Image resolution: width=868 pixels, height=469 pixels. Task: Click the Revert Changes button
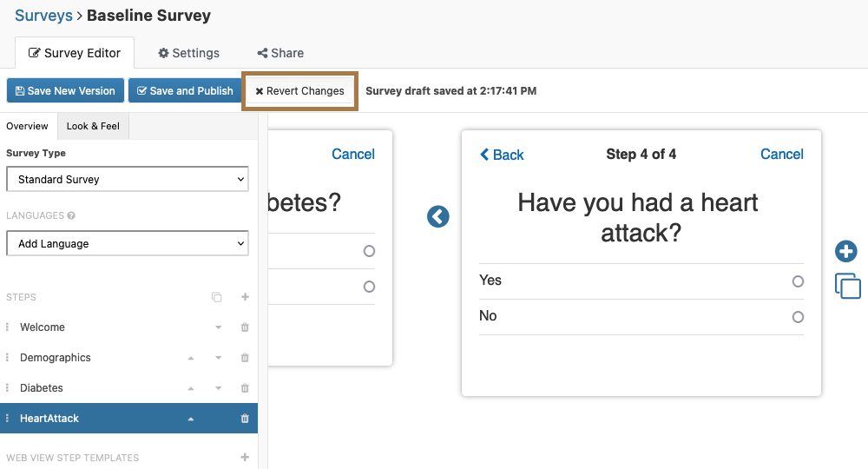(300, 91)
